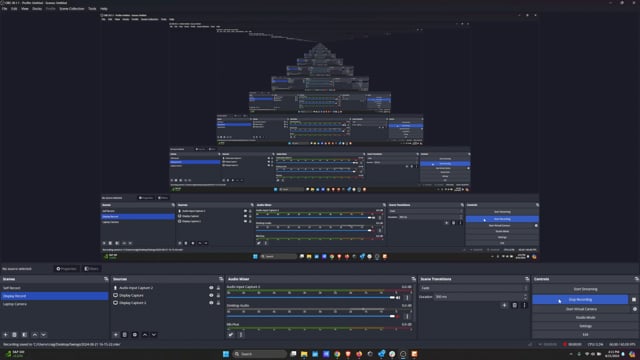Select the Laptop Camera scene

pyautogui.click(x=54, y=304)
